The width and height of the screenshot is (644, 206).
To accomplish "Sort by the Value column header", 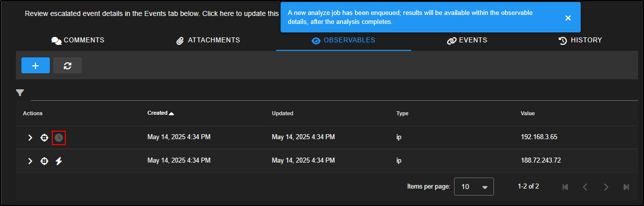I will (527, 113).
